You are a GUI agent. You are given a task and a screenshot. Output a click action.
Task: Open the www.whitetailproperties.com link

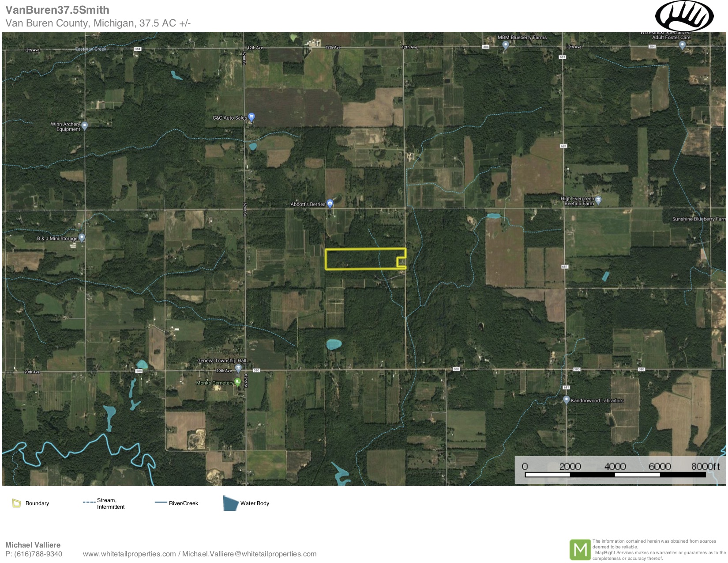click(129, 554)
